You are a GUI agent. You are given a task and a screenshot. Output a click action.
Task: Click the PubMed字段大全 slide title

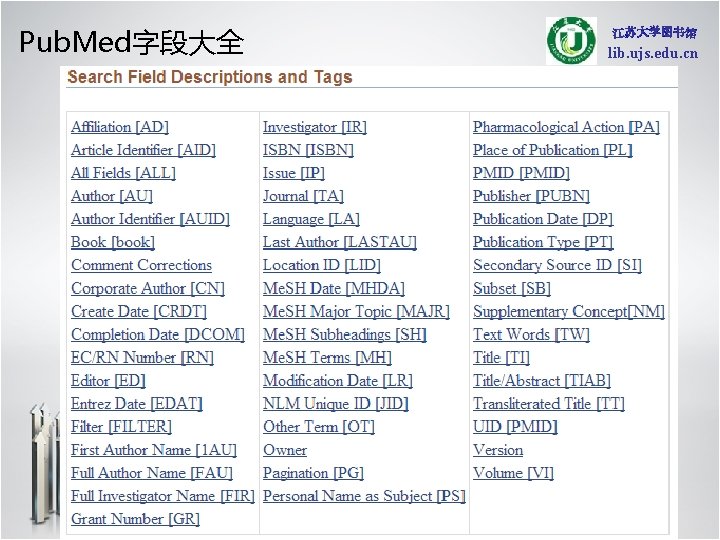[x=131, y=43]
